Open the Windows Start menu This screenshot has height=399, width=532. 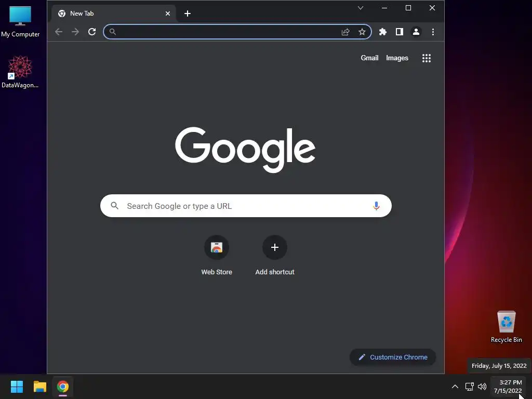[x=17, y=387]
